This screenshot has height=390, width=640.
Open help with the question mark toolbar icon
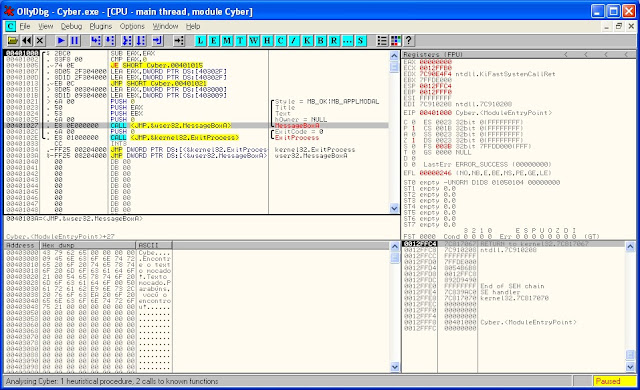click(409, 40)
